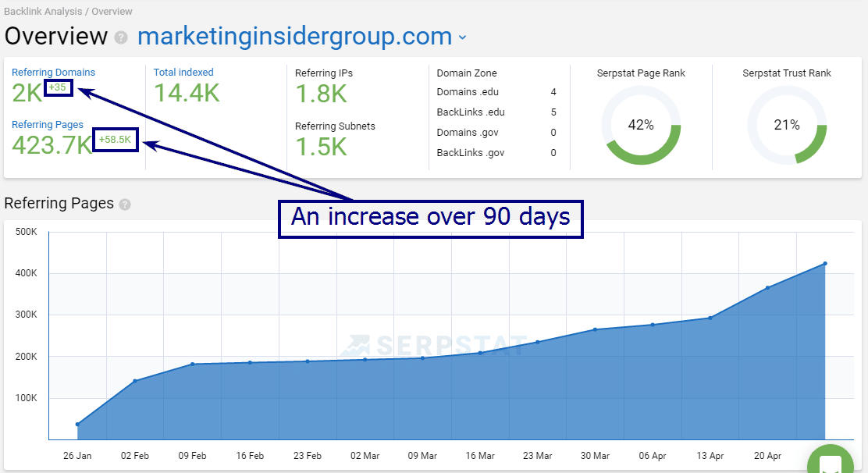The image size is (868, 473).
Task: Click the Serpstat Page Rank 42% donut chart
Action: pos(641,125)
